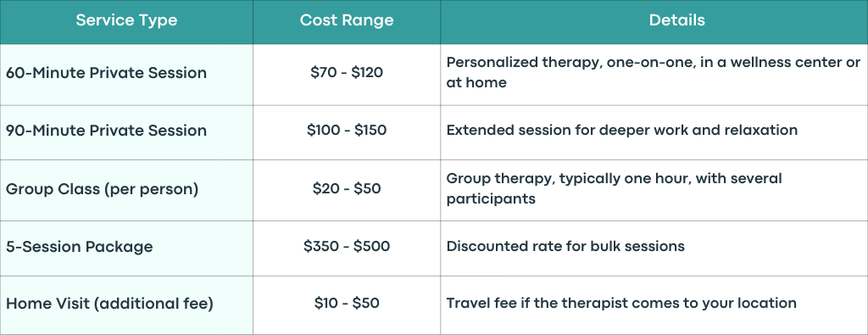Select the 90-Minute Private Session cell
Image resolution: width=868 pixels, height=335 pixels.
pyautogui.click(x=126, y=132)
